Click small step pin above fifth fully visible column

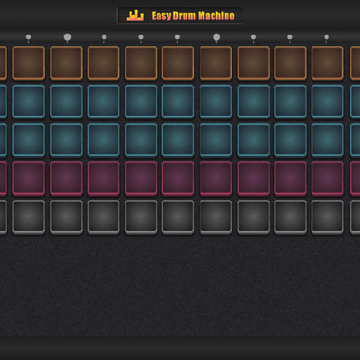177,38
